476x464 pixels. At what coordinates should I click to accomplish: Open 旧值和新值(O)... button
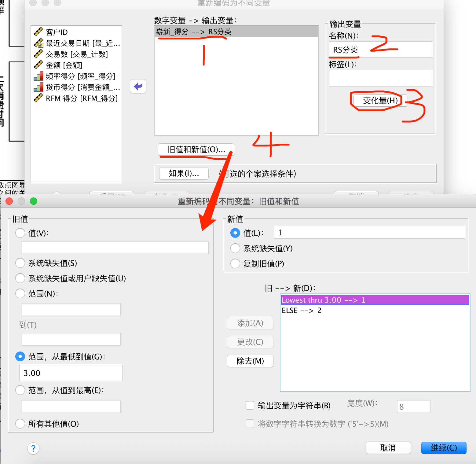196,149
